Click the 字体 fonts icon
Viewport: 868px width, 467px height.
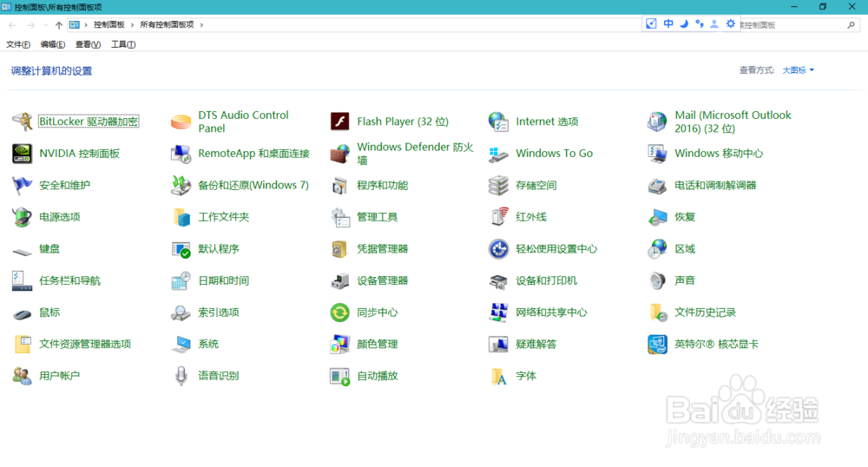tap(499, 376)
